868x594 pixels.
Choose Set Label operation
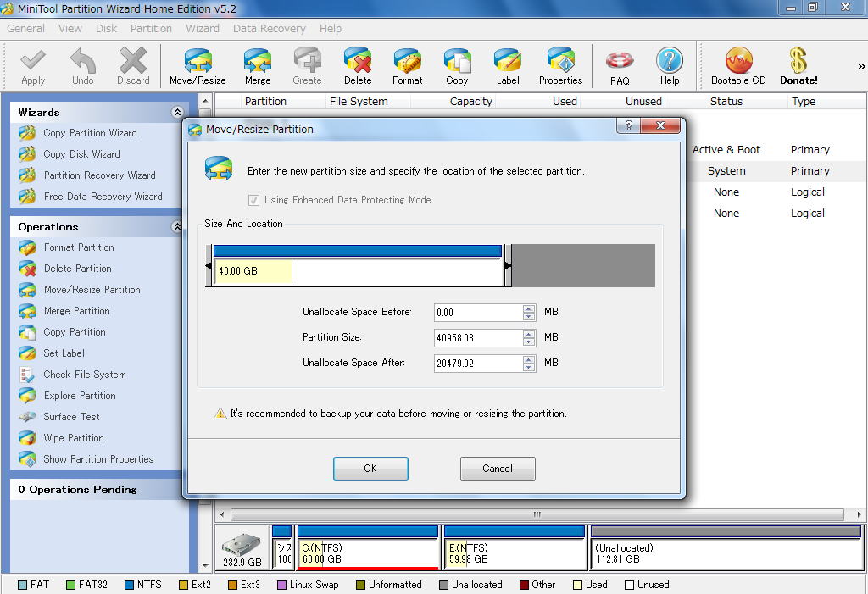(64, 353)
